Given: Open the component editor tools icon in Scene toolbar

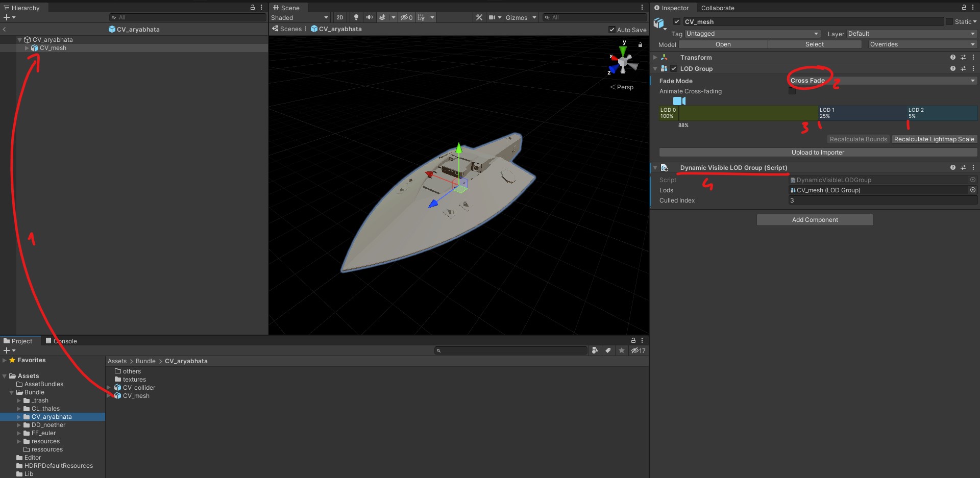Looking at the screenshot, I should point(479,17).
